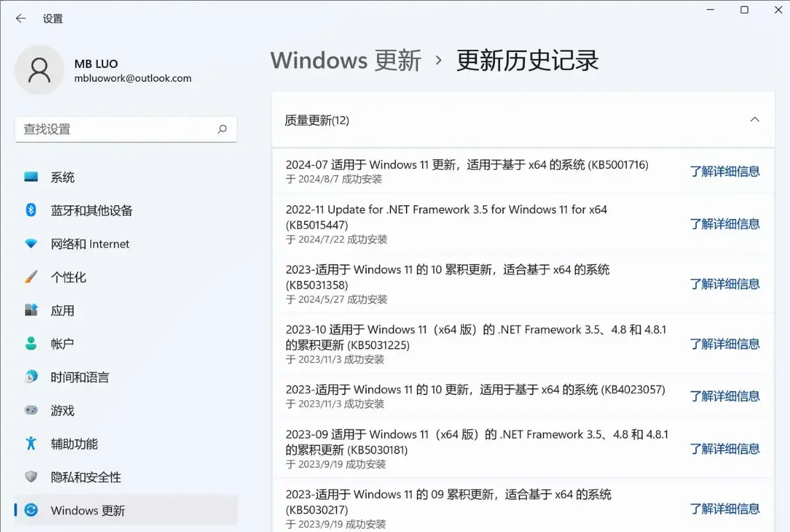Minimize the Settings window
Viewport: 790px width, 532px height.
(x=710, y=10)
